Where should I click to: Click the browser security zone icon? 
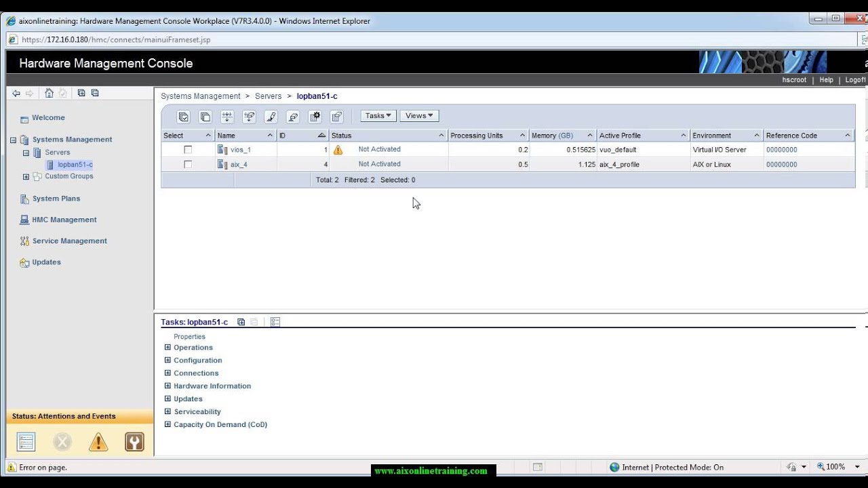click(614, 467)
